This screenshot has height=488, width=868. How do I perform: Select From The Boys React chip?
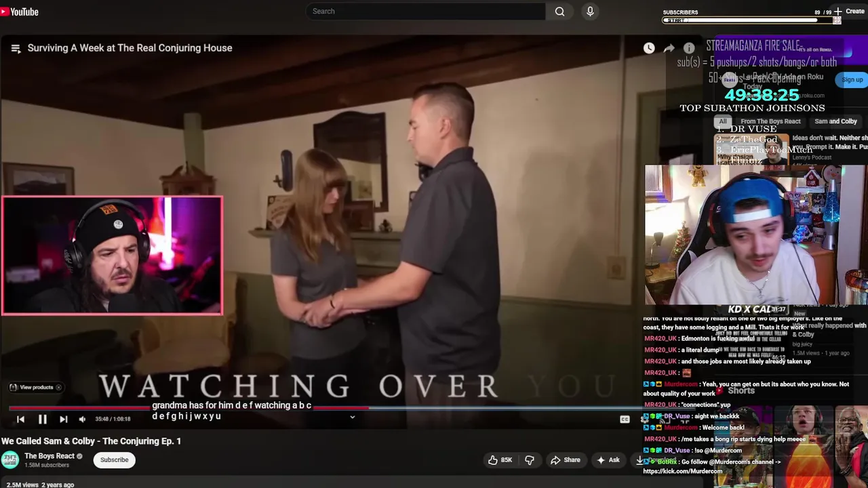(770, 121)
